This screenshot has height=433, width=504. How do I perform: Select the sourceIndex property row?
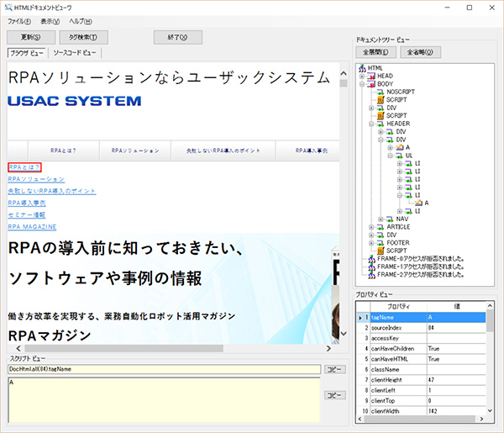click(x=421, y=328)
